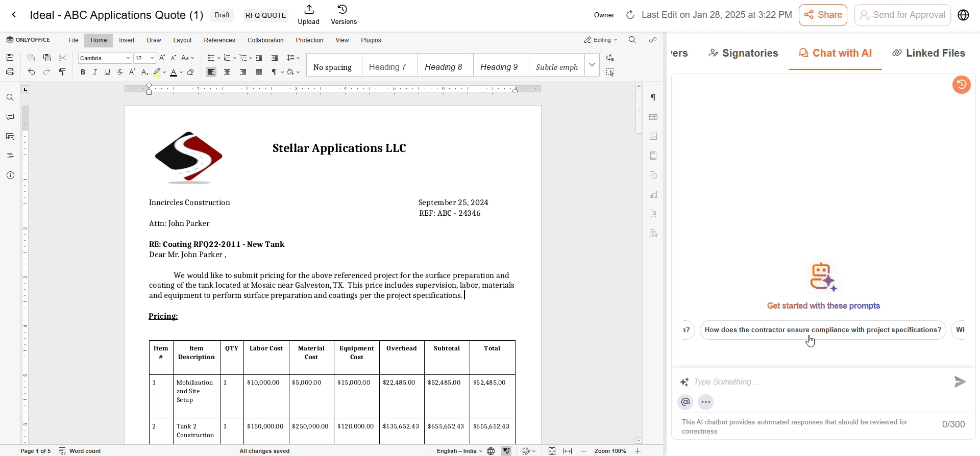Toggle spell checking in the status bar

506,451
